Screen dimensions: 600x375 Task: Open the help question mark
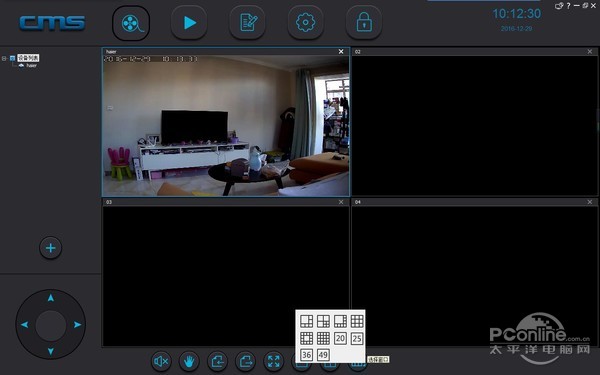(x=568, y=6)
